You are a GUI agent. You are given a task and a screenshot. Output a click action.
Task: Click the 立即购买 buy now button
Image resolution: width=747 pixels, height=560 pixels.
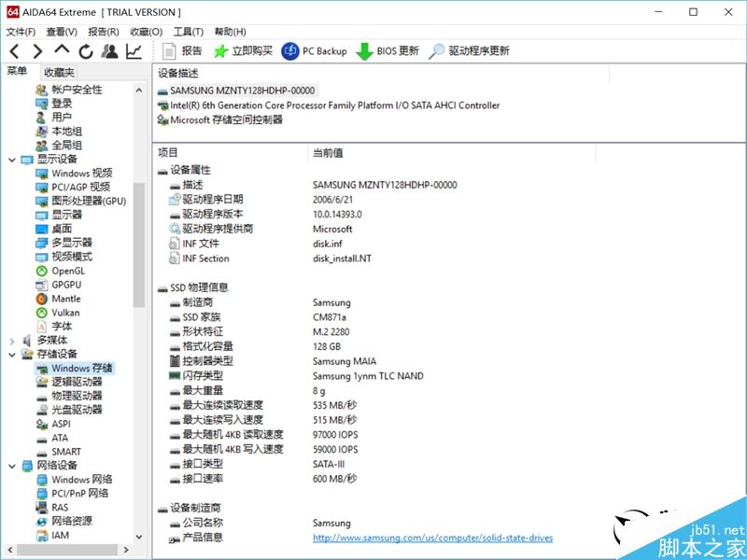coord(243,51)
